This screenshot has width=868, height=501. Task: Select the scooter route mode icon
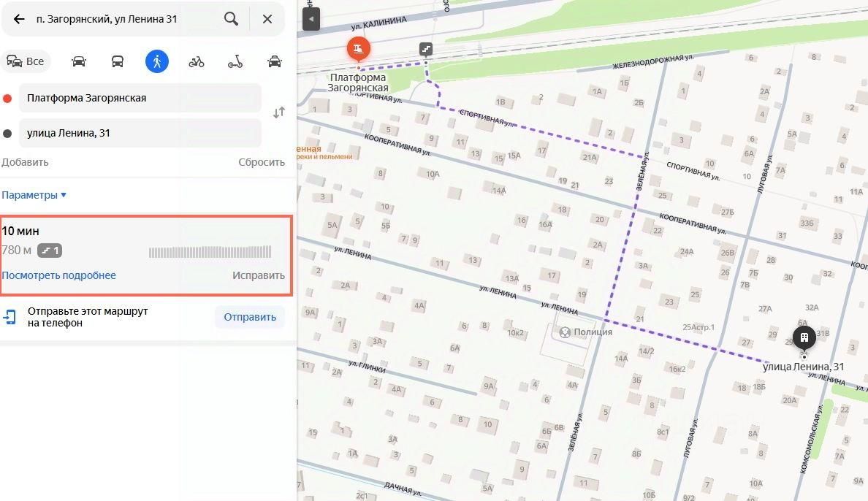point(235,61)
